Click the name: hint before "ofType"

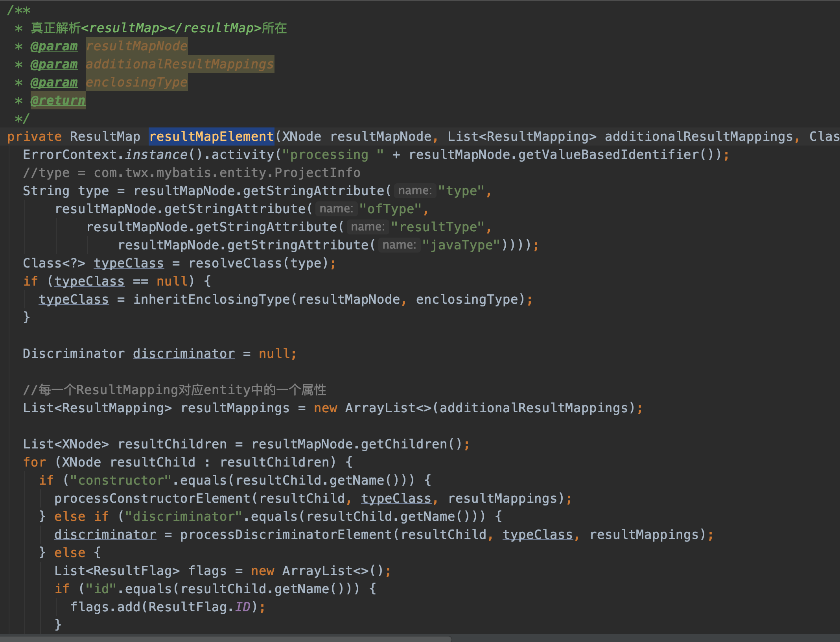point(336,209)
